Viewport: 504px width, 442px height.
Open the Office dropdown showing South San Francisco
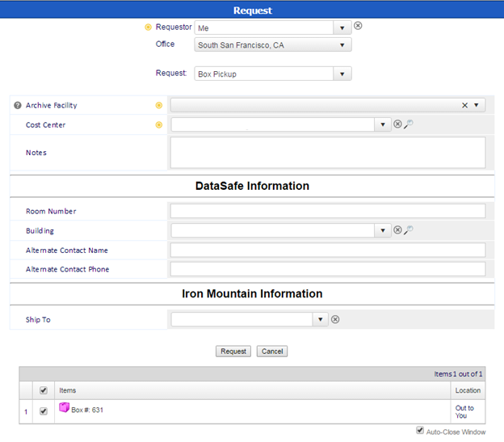click(x=272, y=44)
